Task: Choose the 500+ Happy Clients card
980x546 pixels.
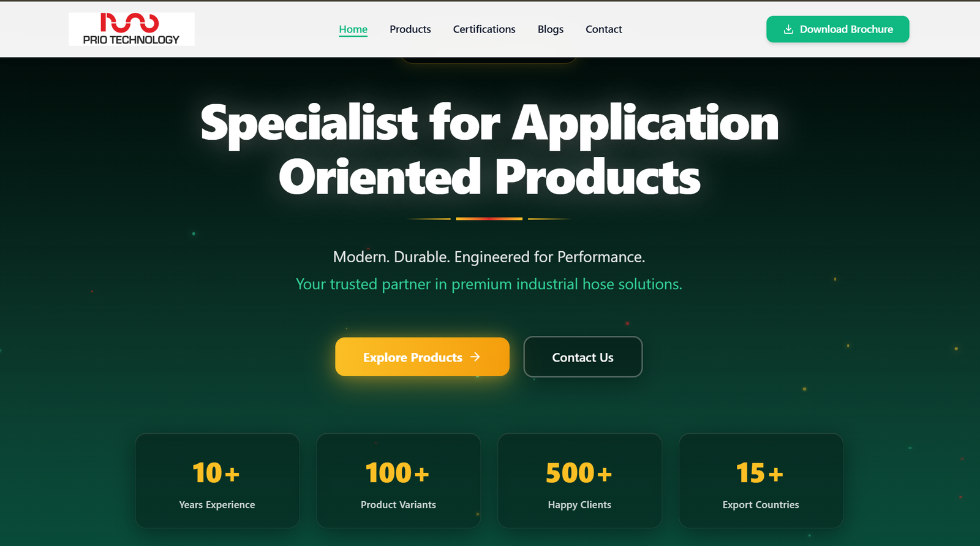Action: pos(579,481)
